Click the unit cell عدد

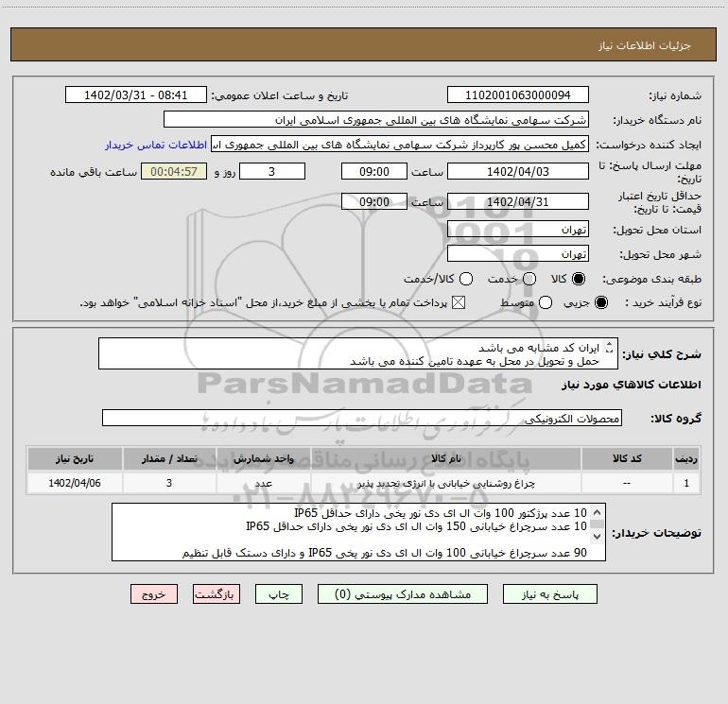click(263, 483)
